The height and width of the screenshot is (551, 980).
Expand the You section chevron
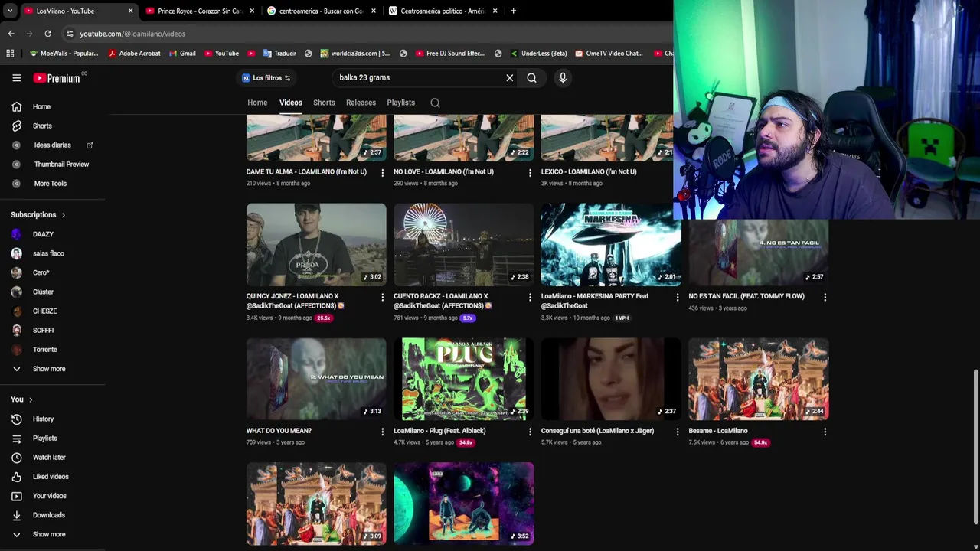click(x=31, y=399)
